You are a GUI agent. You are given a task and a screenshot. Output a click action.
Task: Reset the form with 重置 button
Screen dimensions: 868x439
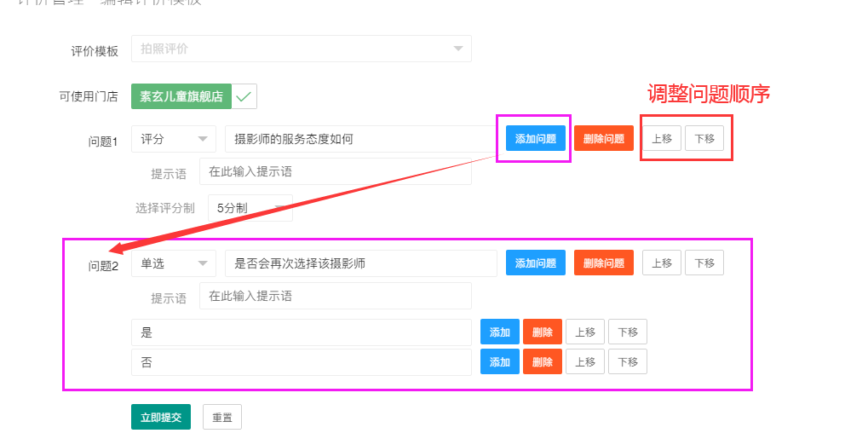(221, 417)
